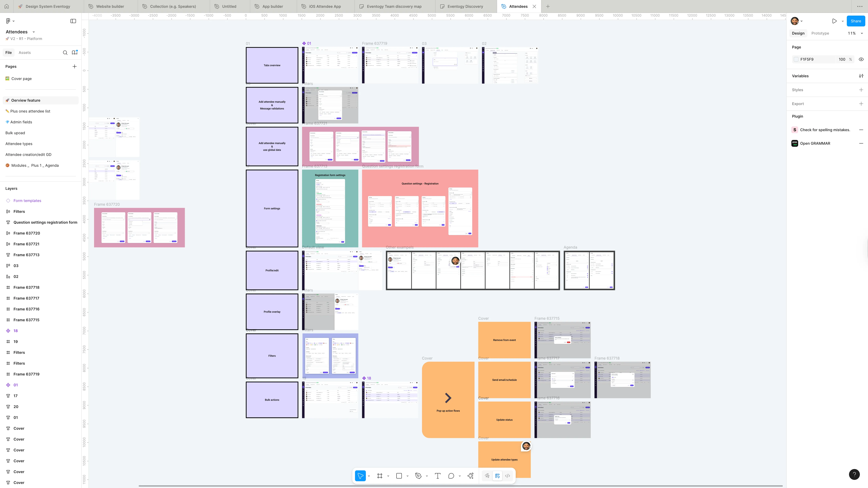
Task: Open the Figma main menu dropdown
Action: pyautogui.click(x=10, y=21)
